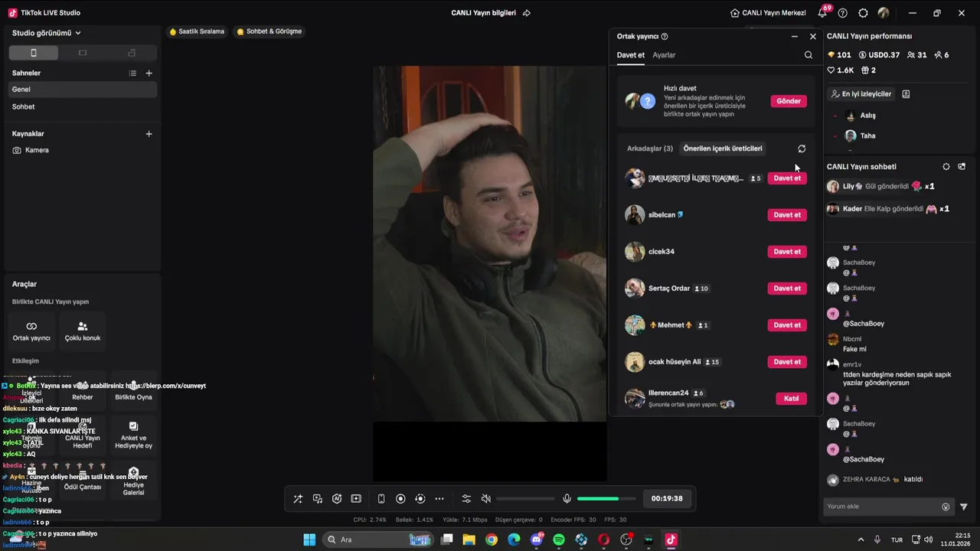The width and height of the screenshot is (980, 551).
Task: Open Google Chrome from the taskbar
Action: coord(492,540)
